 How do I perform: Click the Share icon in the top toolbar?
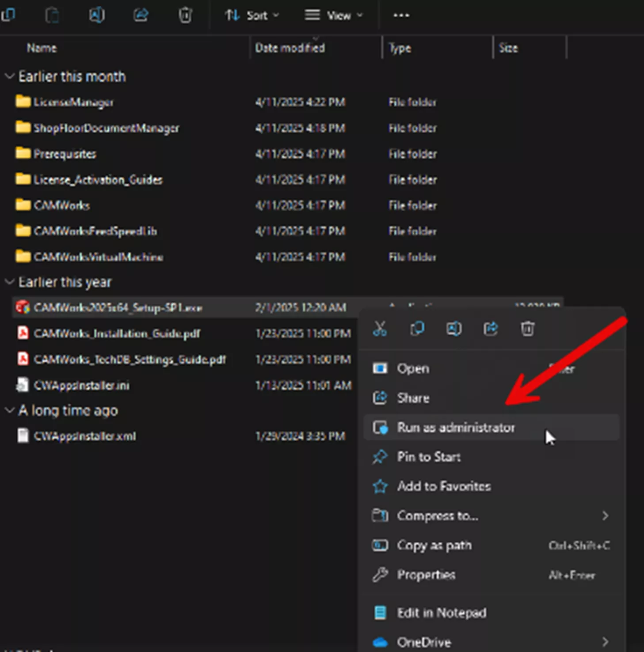tap(141, 15)
